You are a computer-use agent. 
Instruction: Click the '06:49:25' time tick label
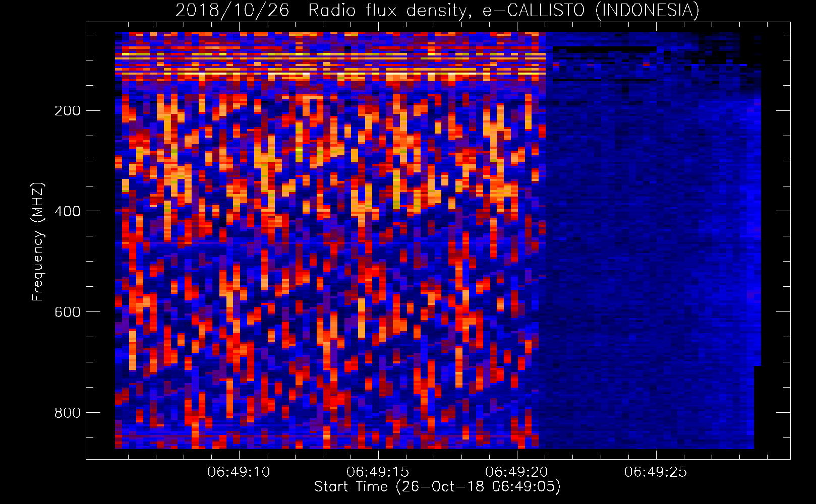click(x=656, y=472)
